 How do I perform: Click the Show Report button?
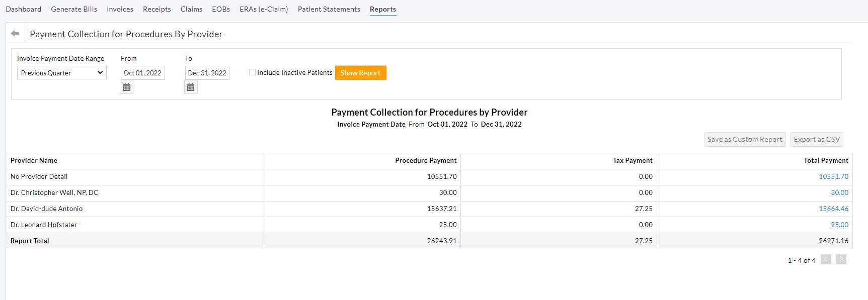coord(360,72)
